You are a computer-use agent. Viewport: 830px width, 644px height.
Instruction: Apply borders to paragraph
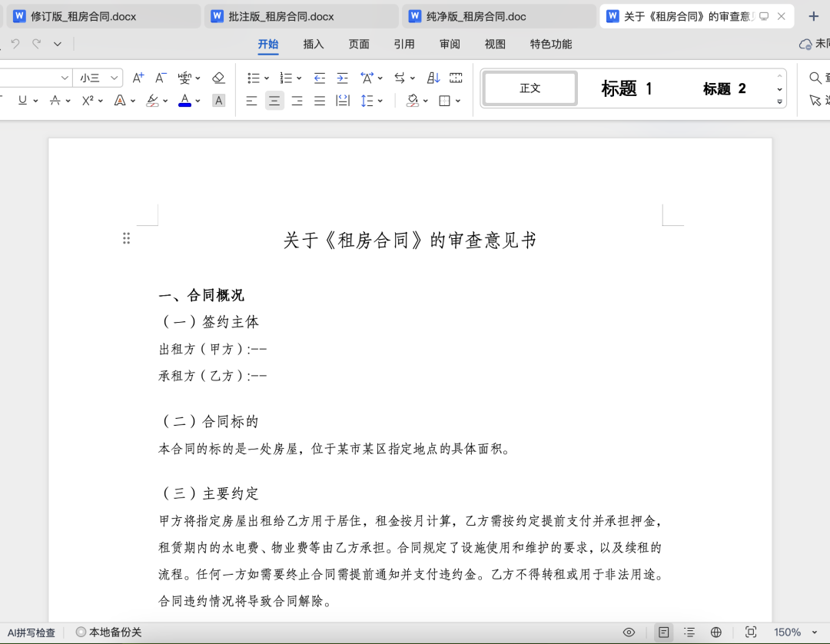(x=445, y=101)
